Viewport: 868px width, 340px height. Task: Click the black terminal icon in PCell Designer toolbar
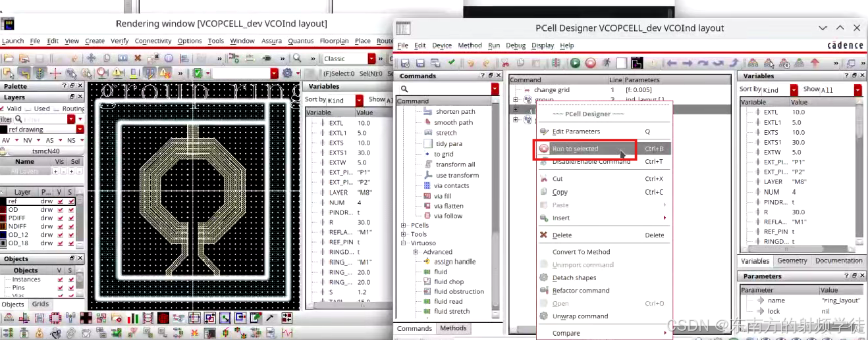637,63
